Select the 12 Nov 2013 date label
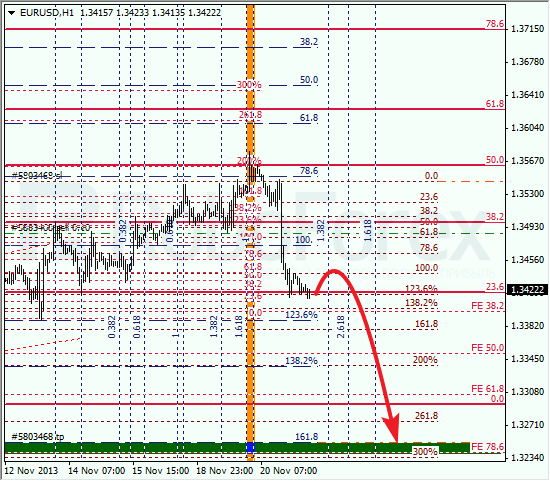This screenshot has height=481, width=550. point(31,471)
